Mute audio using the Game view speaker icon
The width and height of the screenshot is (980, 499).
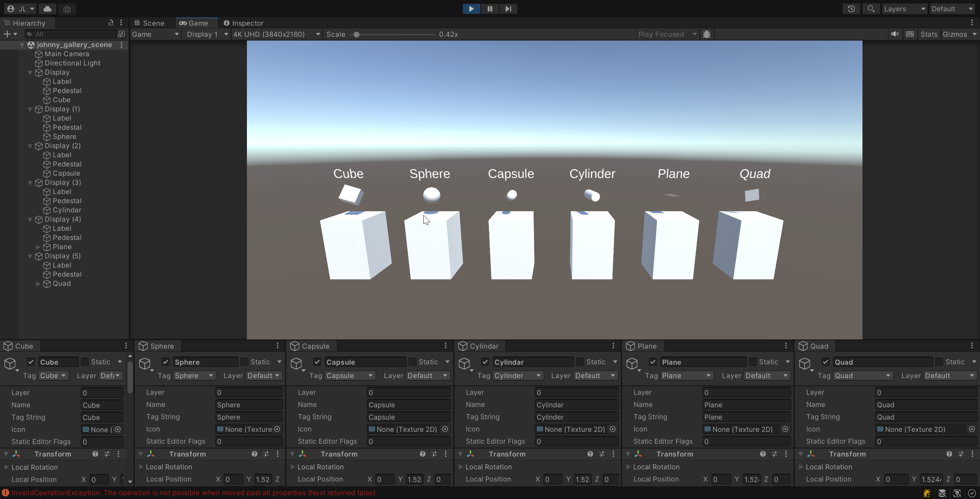(895, 34)
